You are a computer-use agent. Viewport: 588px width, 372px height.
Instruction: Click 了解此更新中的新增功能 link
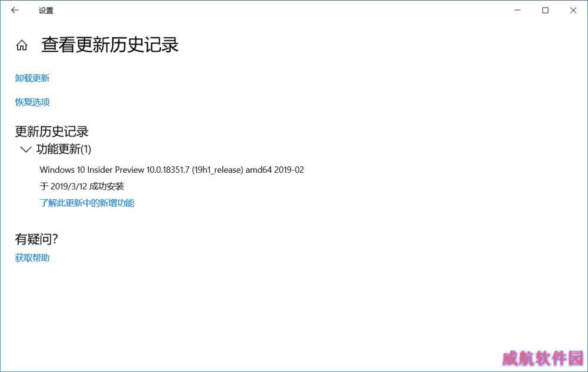[87, 203]
